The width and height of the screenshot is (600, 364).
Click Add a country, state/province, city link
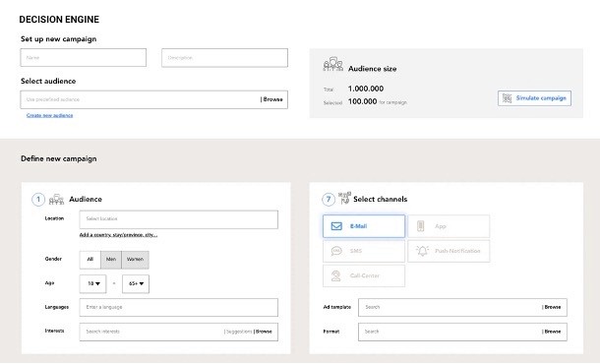pos(118,235)
